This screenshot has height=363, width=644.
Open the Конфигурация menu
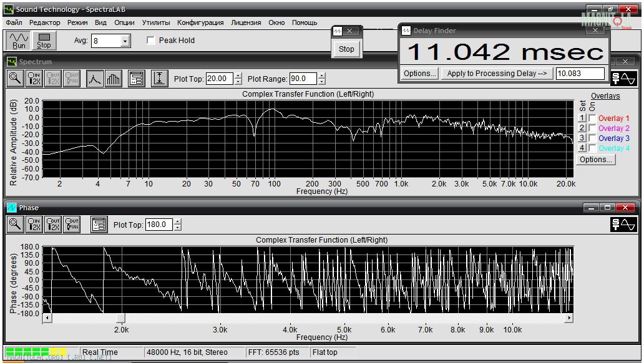200,22
